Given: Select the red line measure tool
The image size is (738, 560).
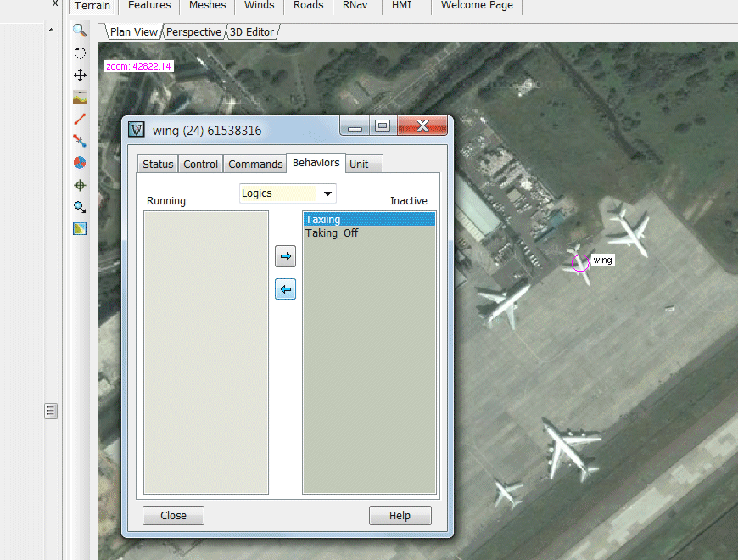Looking at the screenshot, I should click(80, 119).
